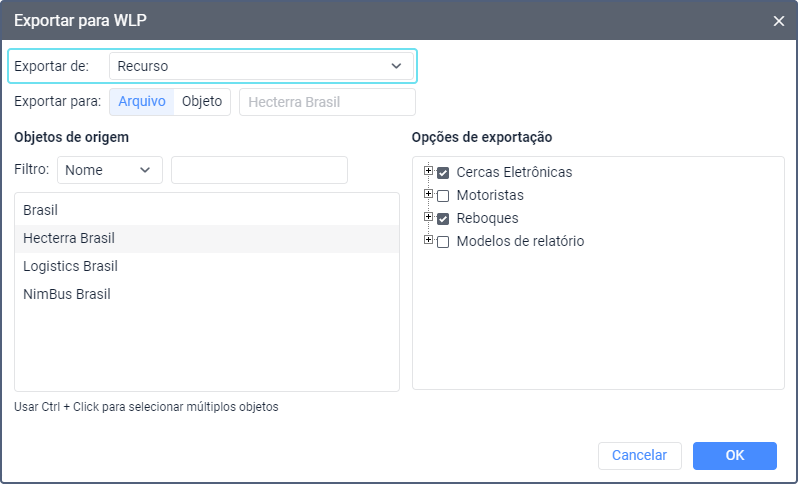This screenshot has width=798, height=484.
Task: Open the Filtro Nome dropdown
Action: tap(109, 170)
